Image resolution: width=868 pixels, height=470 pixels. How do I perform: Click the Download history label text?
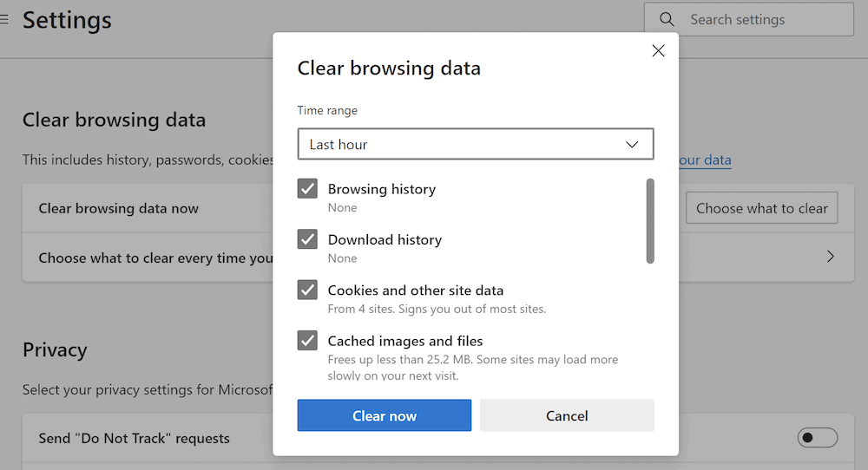(x=385, y=239)
